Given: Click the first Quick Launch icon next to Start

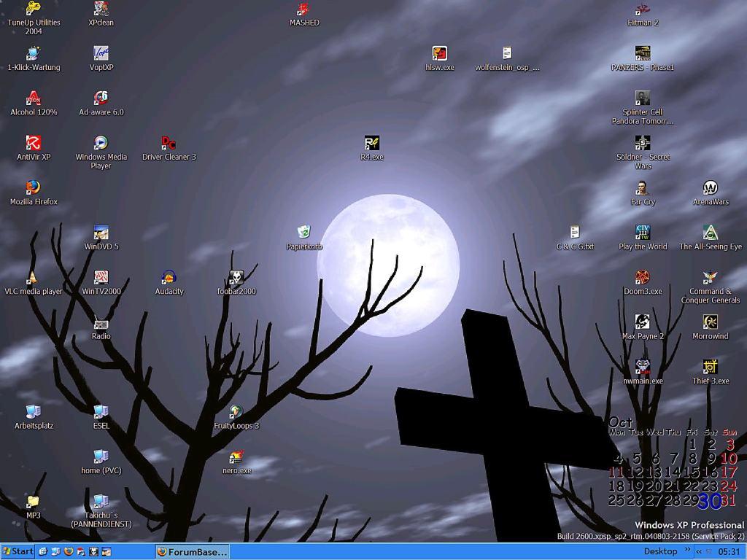Looking at the screenshot, I should [43, 551].
